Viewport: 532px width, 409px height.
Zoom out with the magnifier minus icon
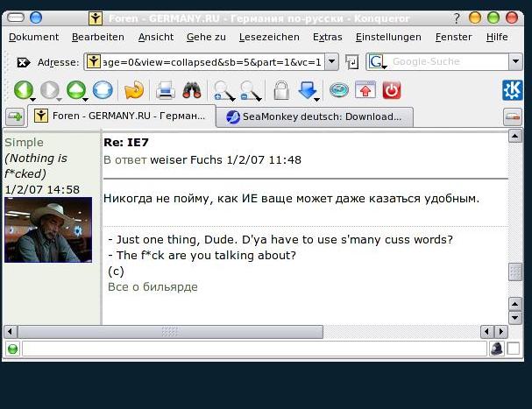click(249, 91)
